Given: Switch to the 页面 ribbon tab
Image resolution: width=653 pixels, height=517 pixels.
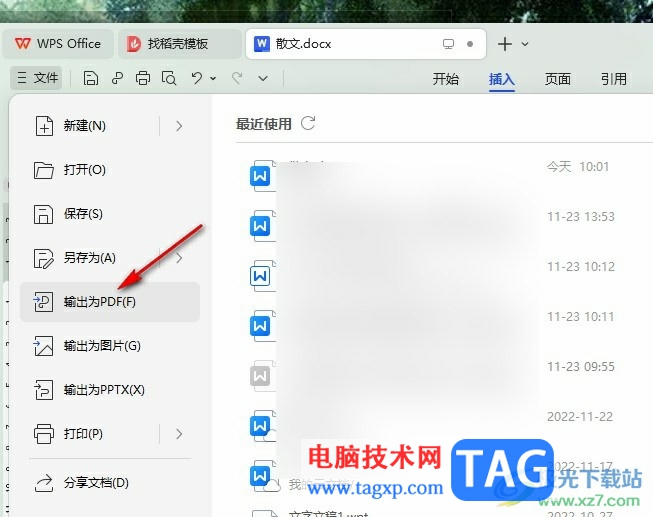Looking at the screenshot, I should [558, 79].
